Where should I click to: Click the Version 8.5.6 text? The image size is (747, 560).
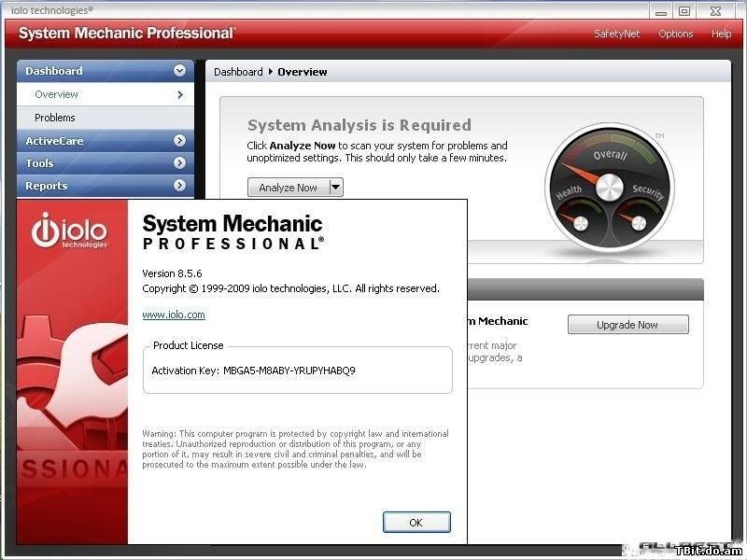pyautogui.click(x=172, y=273)
